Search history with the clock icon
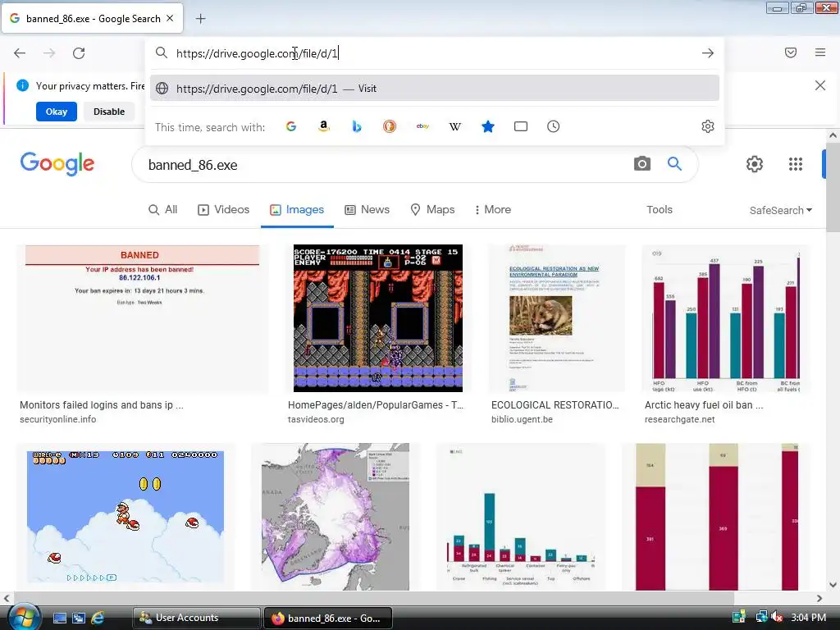Screen dimensions: 840x630 click(x=554, y=126)
